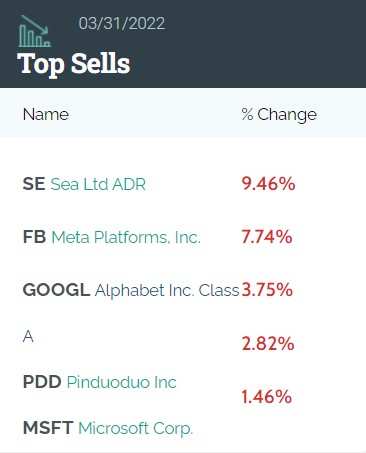Open the Microsoft Corp. link
This screenshot has height=453, width=366.
coord(135,428)
